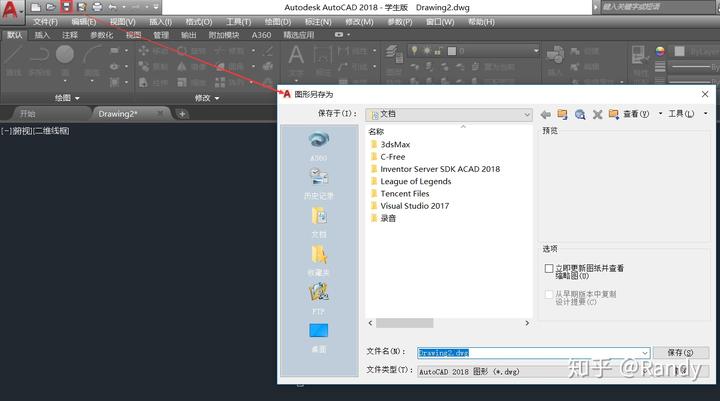Image resolution: width=720 pixels, height=401 pixels.
Task: Open the Help (帮助) menu
Action: click(482, 22)
